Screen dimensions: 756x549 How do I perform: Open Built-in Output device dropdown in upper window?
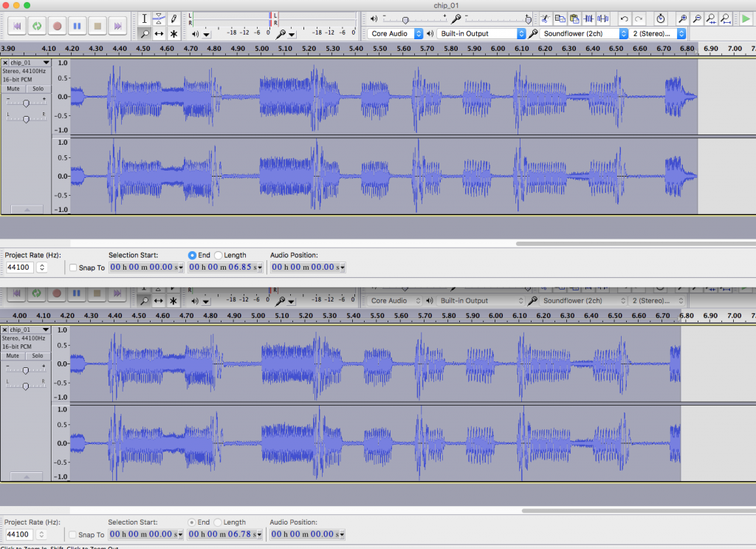click(481, 34)
